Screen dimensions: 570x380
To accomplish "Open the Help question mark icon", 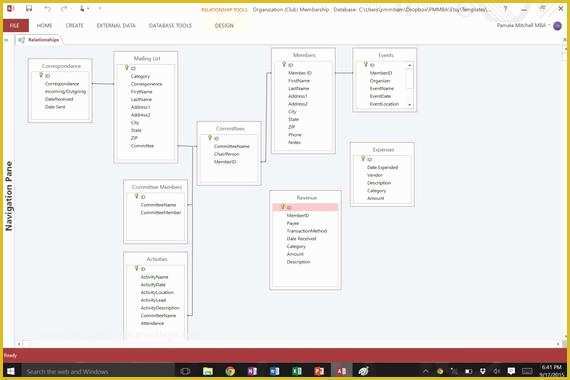I will 505,9.
